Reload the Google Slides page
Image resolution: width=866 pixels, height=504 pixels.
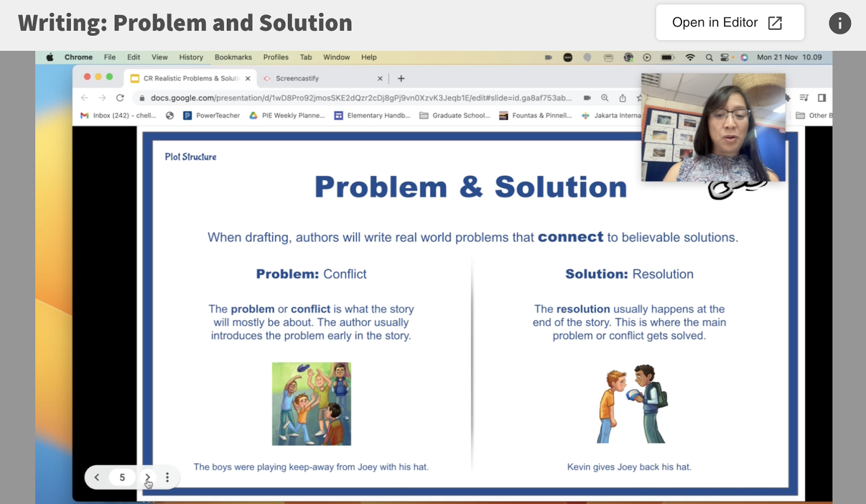[120, 98]
